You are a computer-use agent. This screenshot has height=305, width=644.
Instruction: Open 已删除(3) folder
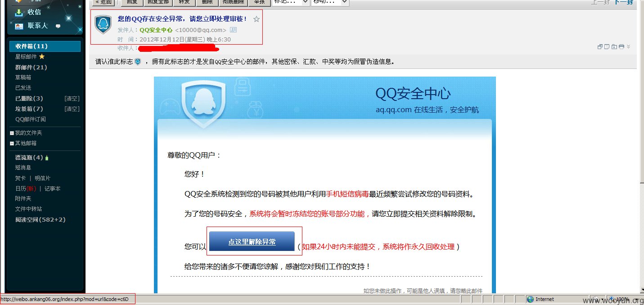click(29, 99)
